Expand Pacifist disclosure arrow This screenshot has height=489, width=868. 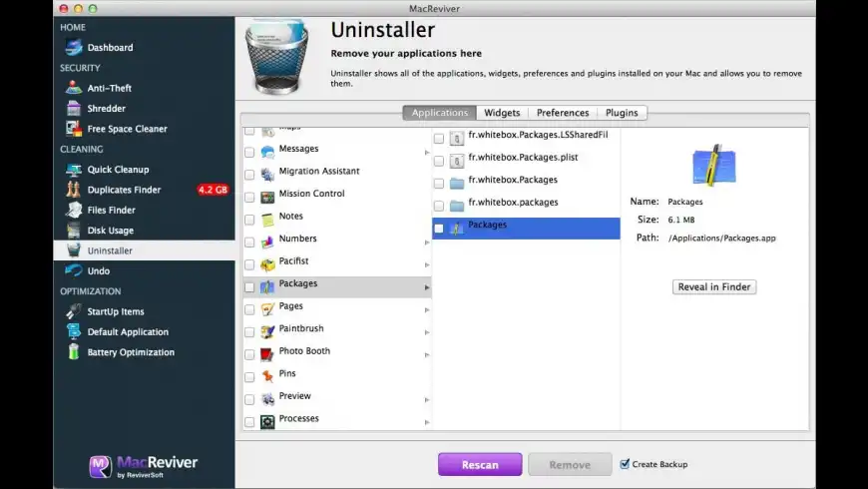427,264
